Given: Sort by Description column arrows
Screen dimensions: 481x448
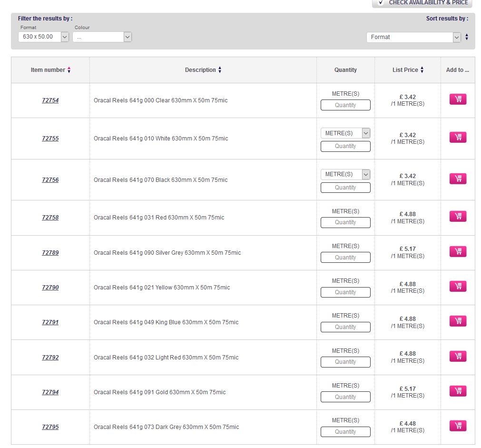Looking at the screenshot, I should pos(220,70).
